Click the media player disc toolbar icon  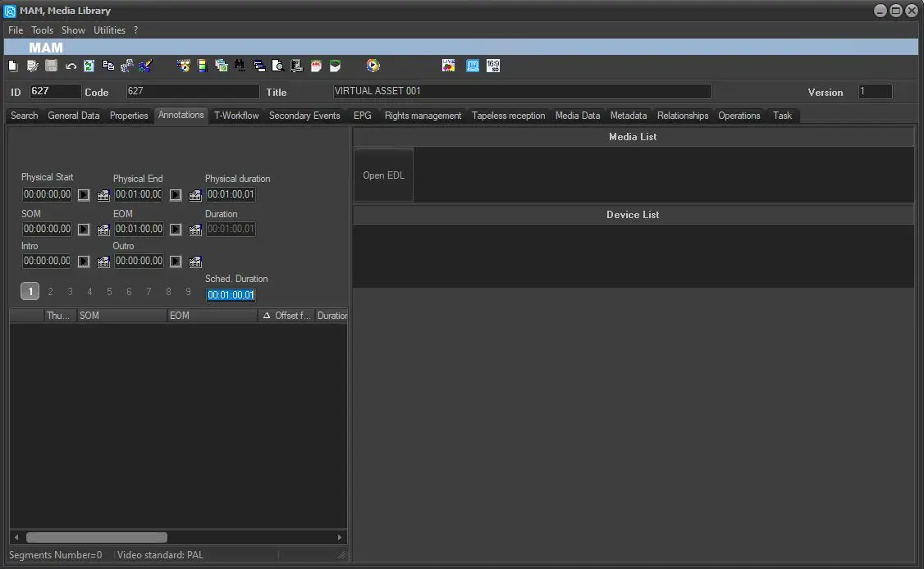(x=373, y=66)
